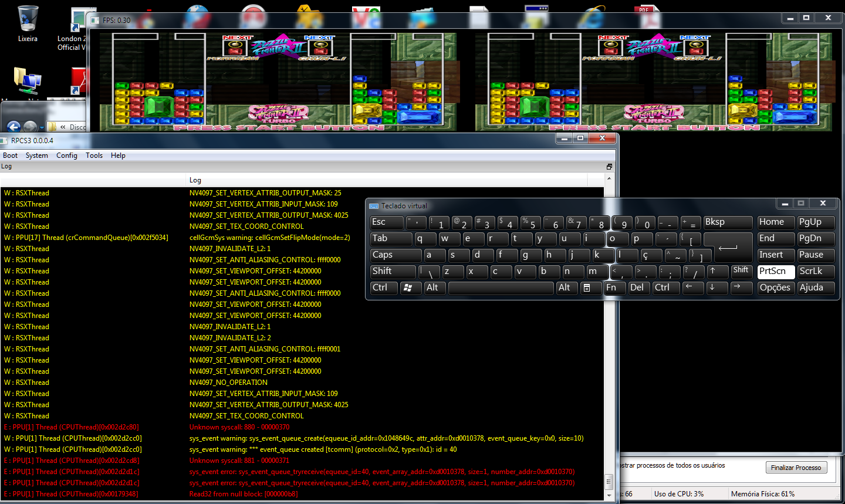Image resolution: width=845 pixels, height=504 pixels.
Task: Click the q key on virtual keyboard
Action: click(x=425, y=239)
